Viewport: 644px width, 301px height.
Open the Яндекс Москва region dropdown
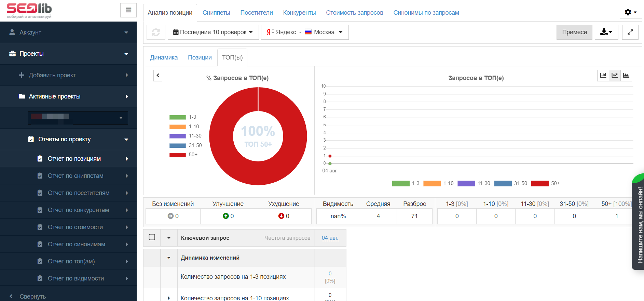pyautogui.click(x=304, y=32)
